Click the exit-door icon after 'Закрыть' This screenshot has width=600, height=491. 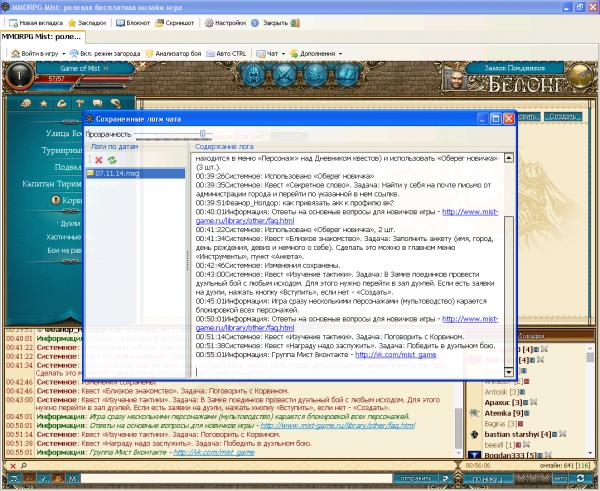(295, 23)
